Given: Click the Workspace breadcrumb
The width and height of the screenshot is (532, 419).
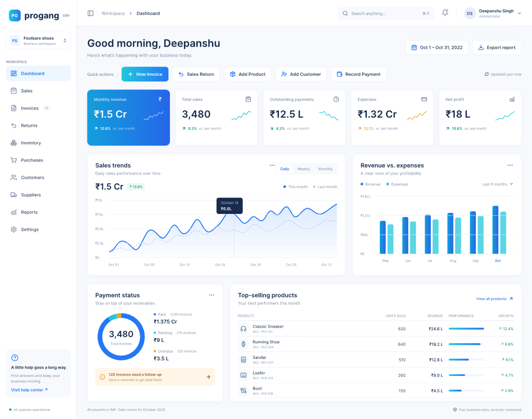Looking at the screenshot, I should [113, 13].
